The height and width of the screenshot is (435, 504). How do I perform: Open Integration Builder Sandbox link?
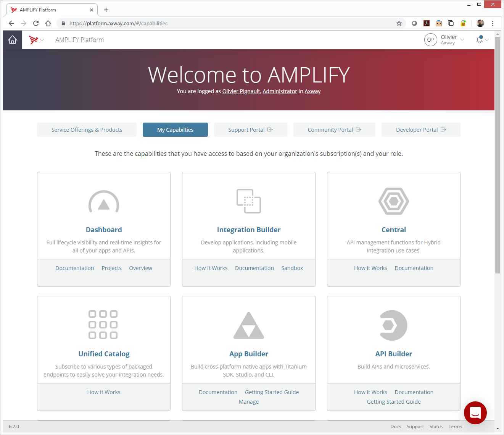point(292,268)
